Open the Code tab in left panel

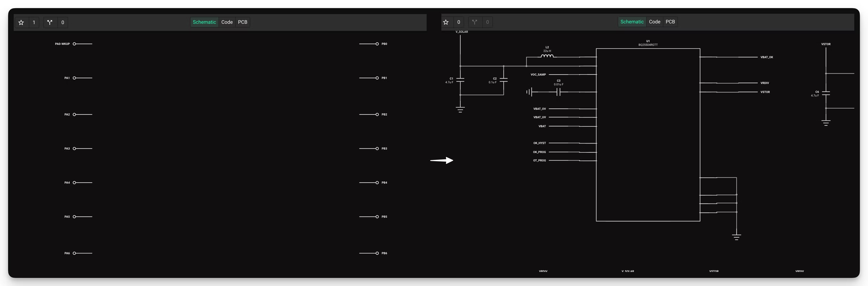point(227,22)
